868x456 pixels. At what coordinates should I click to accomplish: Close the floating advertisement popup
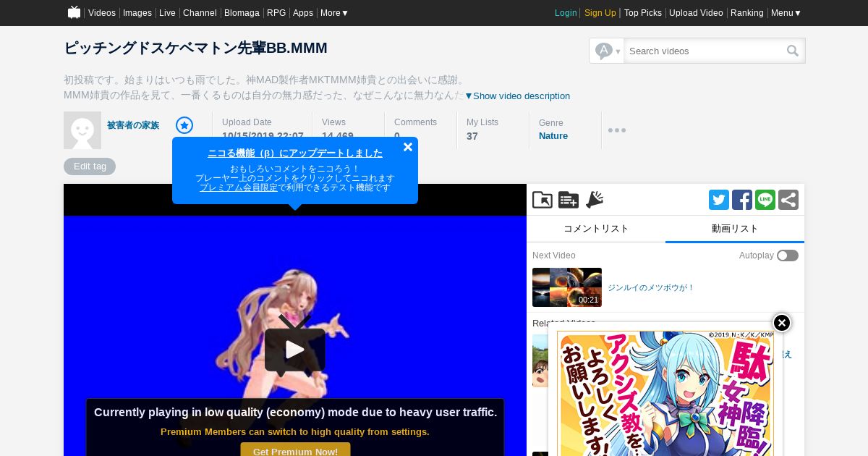click(782, 323)
